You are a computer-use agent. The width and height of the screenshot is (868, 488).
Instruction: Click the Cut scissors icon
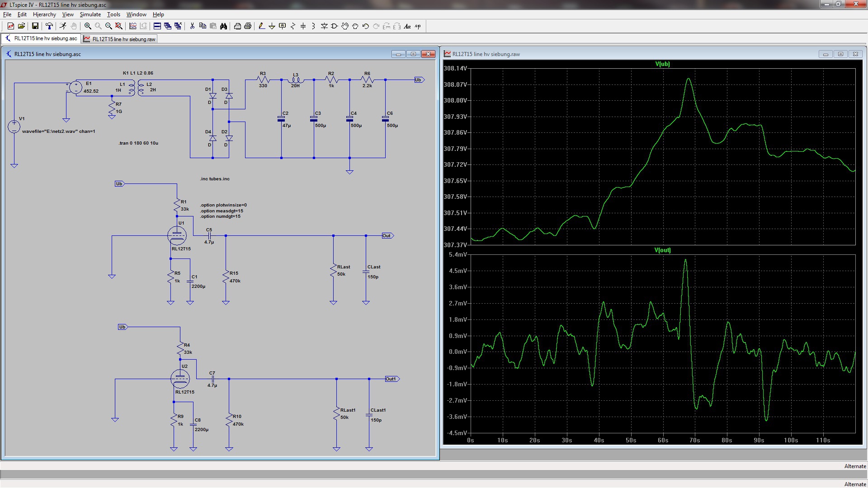pos(192,26)
